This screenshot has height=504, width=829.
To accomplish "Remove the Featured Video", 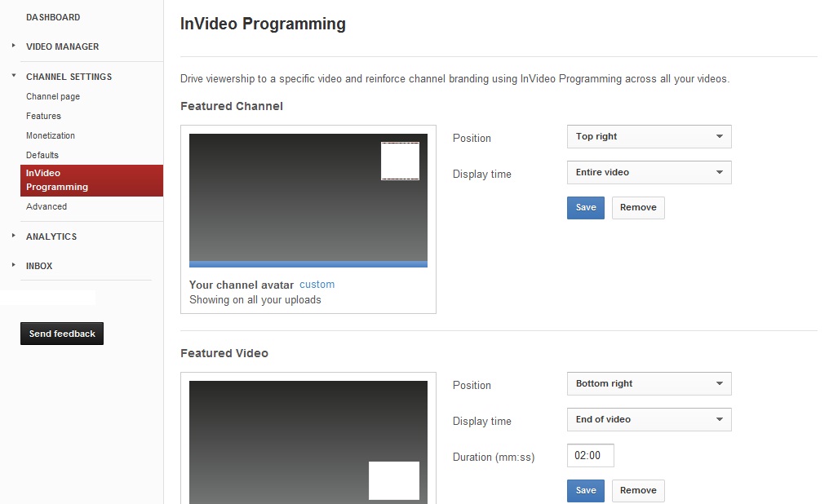I will pos(638,490).
